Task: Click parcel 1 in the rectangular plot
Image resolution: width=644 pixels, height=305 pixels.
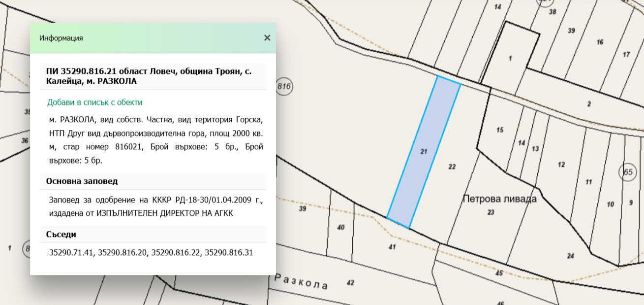Action: tap(510, 59)
